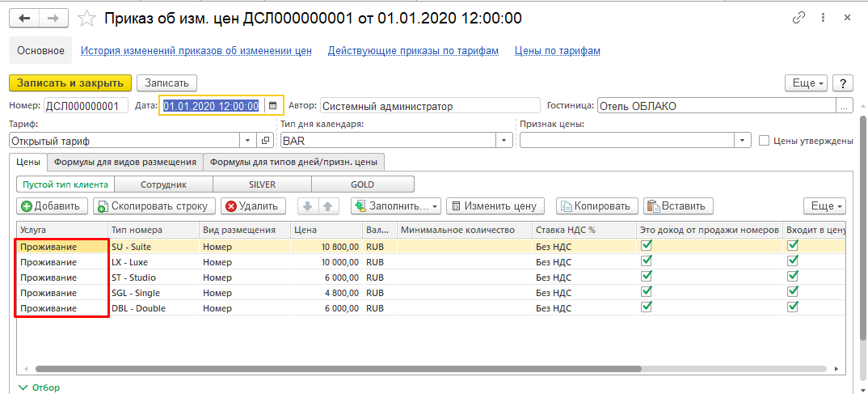Viewport: 868px width, 394px height.
Task: Click the Вставить button
Action: click(678, 206)
